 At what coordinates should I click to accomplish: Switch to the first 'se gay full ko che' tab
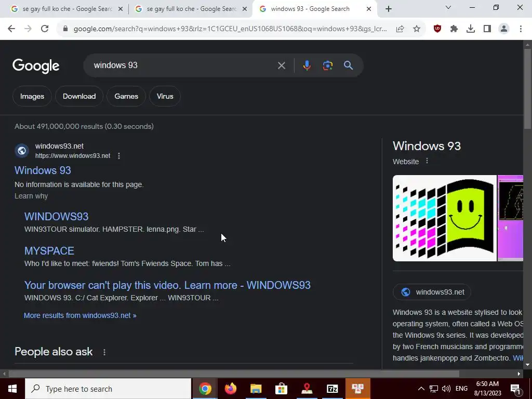click(x=67, y=9)
